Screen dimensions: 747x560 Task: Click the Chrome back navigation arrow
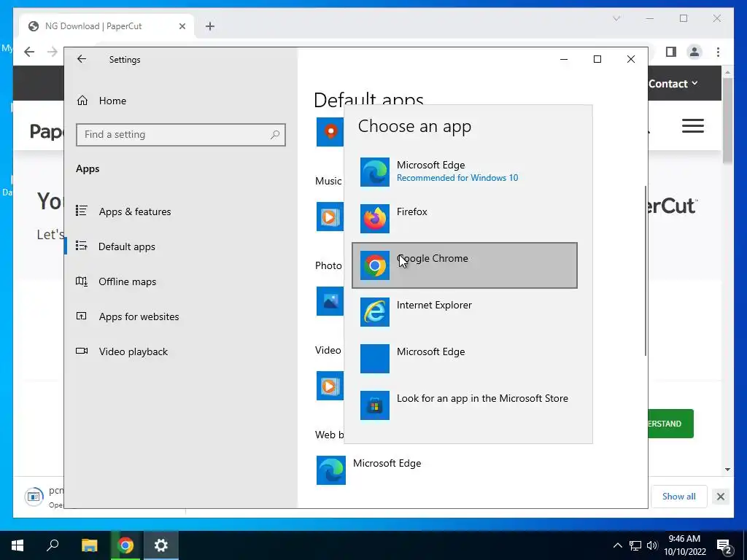click(x=29, y=52)
